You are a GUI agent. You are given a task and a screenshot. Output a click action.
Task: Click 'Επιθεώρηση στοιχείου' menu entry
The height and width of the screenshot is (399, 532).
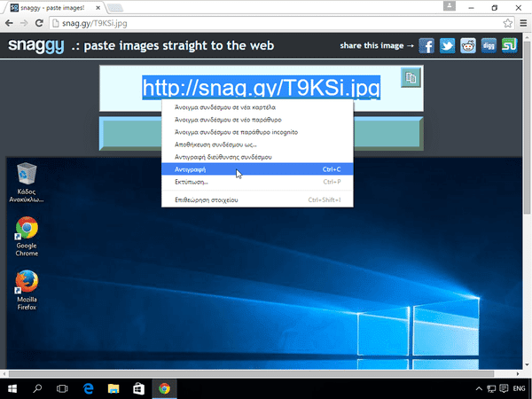257,199
